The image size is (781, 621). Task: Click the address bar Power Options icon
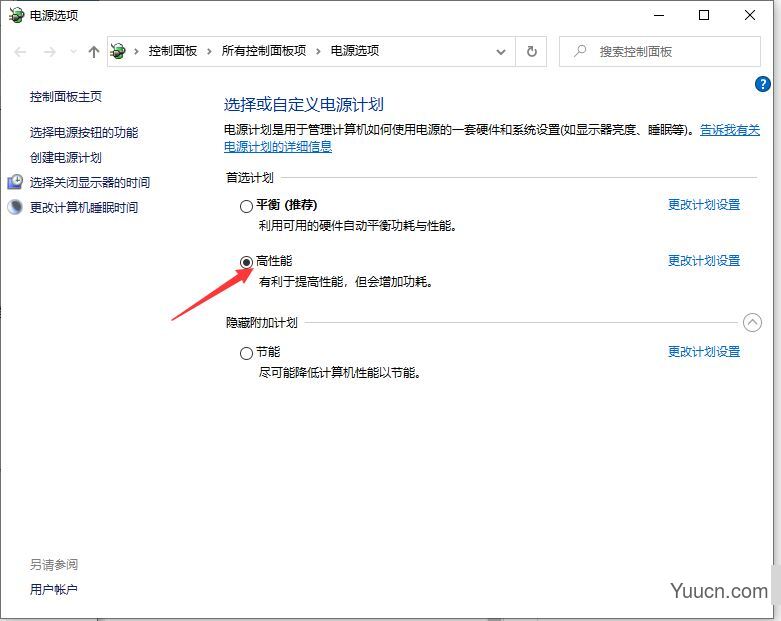pyautogui.click(x=119, y=51)
